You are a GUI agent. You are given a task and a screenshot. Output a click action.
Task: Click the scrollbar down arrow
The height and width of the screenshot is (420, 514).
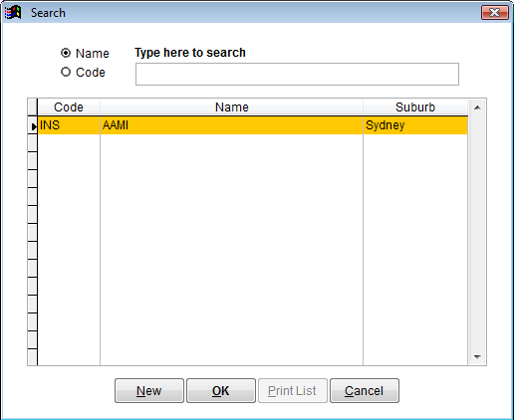[x=477, y=357]
